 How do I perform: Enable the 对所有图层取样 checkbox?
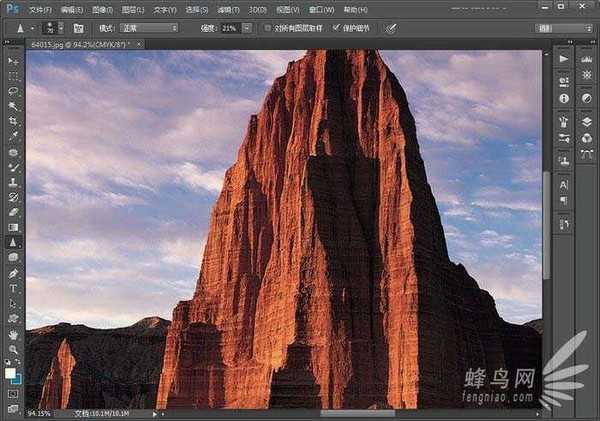(270, 28)
